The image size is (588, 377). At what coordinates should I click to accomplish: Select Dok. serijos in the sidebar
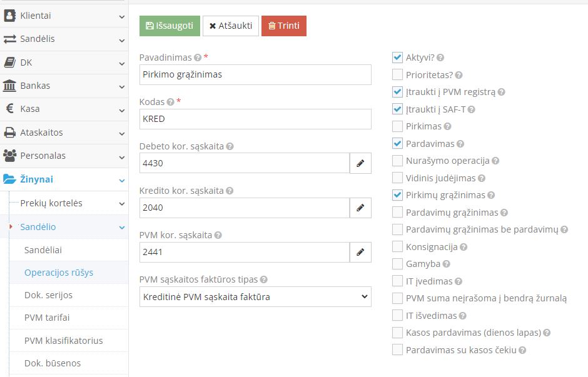point(48,295)
